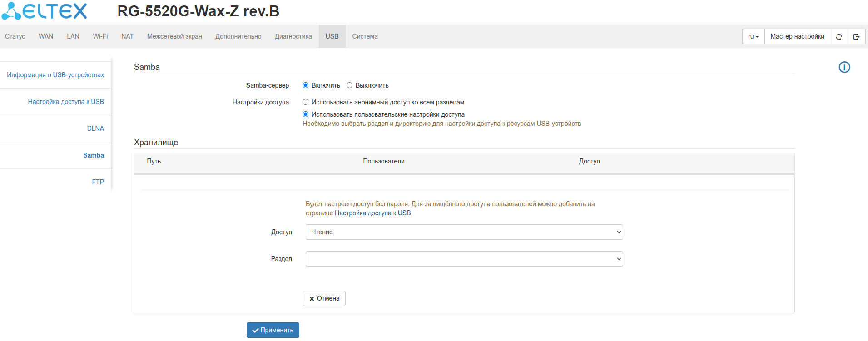Image resolution: width=868 pixels, height=341 pixels.
Task: Open the Мастер настройки wizard
Action: 797,37
